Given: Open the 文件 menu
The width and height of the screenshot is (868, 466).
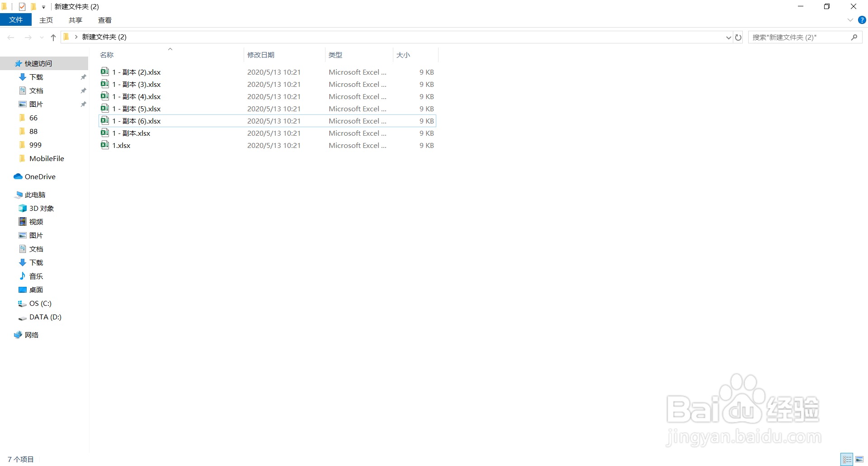Looking at the screenshot, I should click(16, 20).
